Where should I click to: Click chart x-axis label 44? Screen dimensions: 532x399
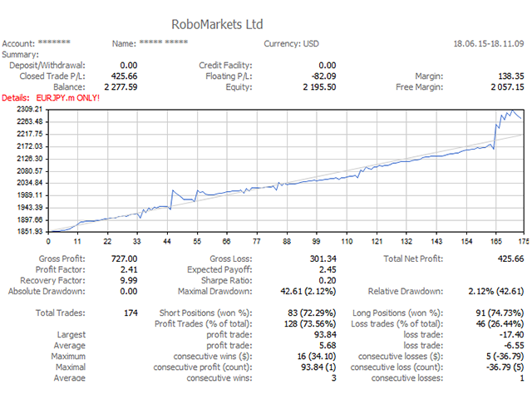[167, 241]
